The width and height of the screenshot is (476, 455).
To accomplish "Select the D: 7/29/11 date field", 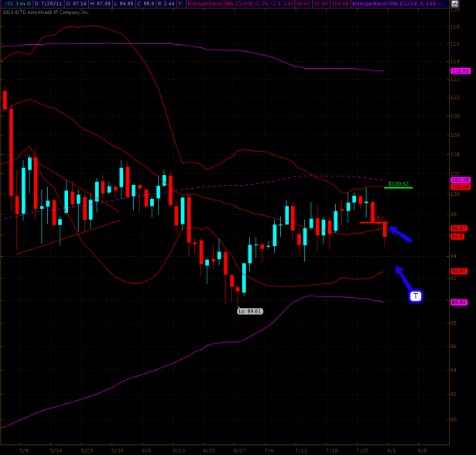I will pos(48,4).
